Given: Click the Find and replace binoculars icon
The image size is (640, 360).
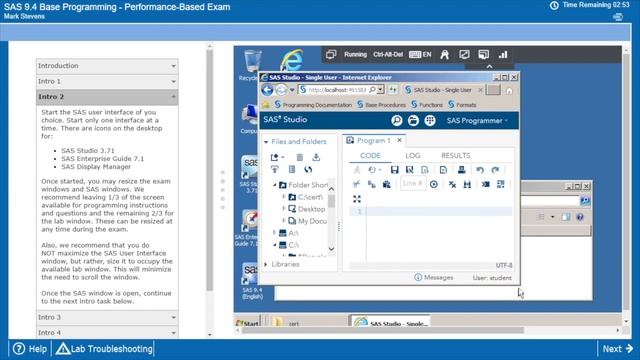Looking at the screenshot, I should point(467,184).
